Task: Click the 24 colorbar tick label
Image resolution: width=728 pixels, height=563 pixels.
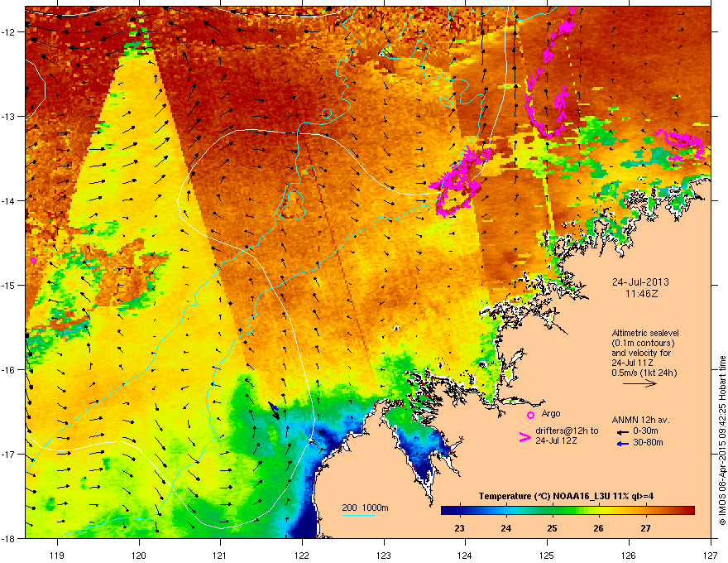Action: (506, 528)
